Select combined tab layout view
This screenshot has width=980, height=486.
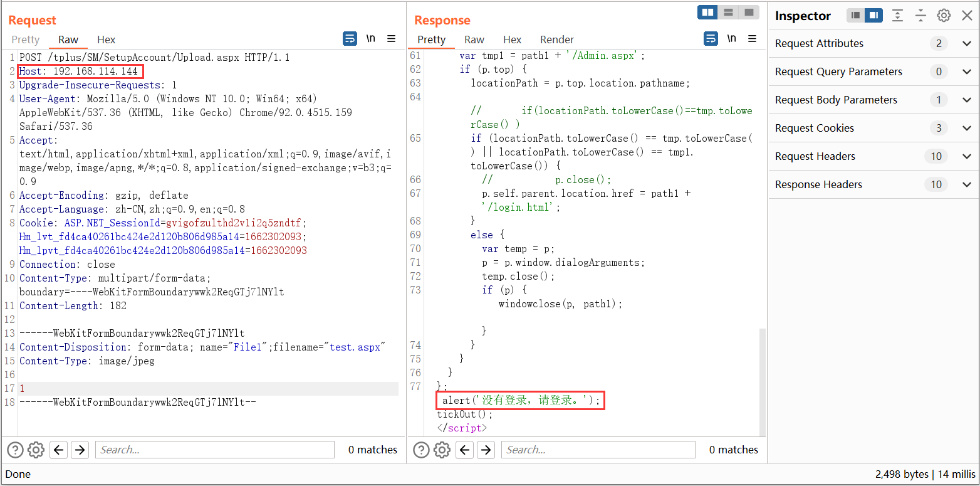pos(749,12)
